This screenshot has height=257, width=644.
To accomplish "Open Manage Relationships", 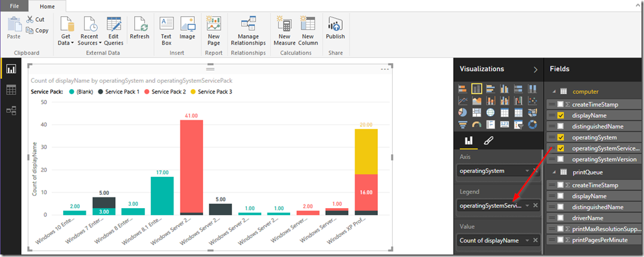I will pos(248,31).
